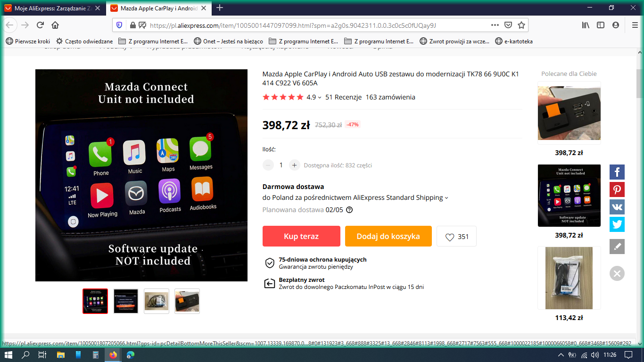Share the listing on Twitter
Screen dimensions: 644x362
click(x=617, y=224)
